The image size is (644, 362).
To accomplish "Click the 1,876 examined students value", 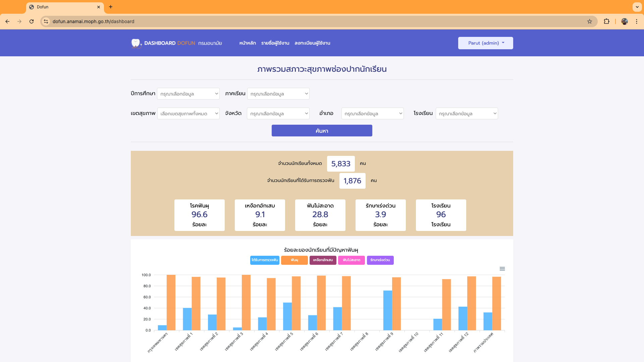I will 352,181.
